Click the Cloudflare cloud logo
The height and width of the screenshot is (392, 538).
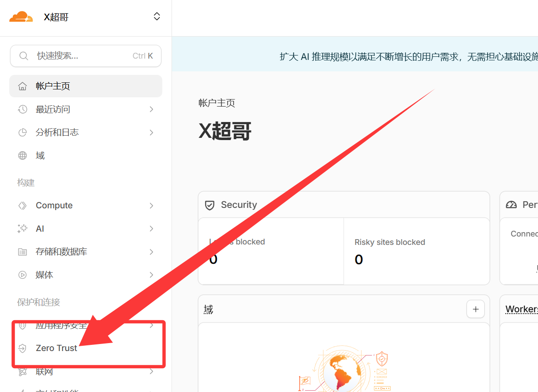(x=21, y=17)
